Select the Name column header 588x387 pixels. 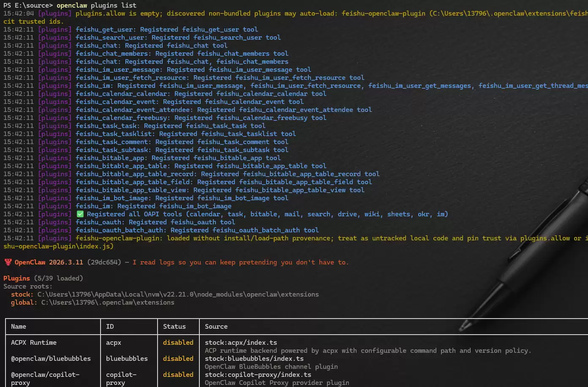tap(19, 327)
